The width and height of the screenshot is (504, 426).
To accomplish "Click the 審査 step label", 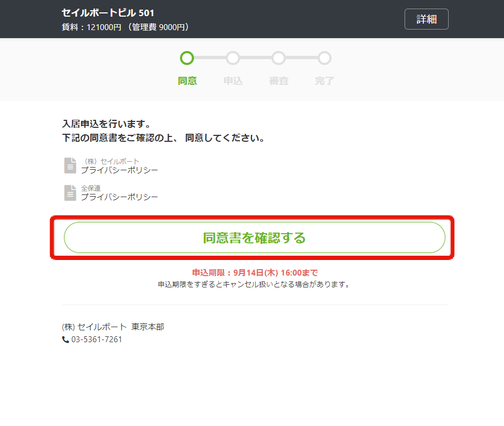I will click(279, 81).
